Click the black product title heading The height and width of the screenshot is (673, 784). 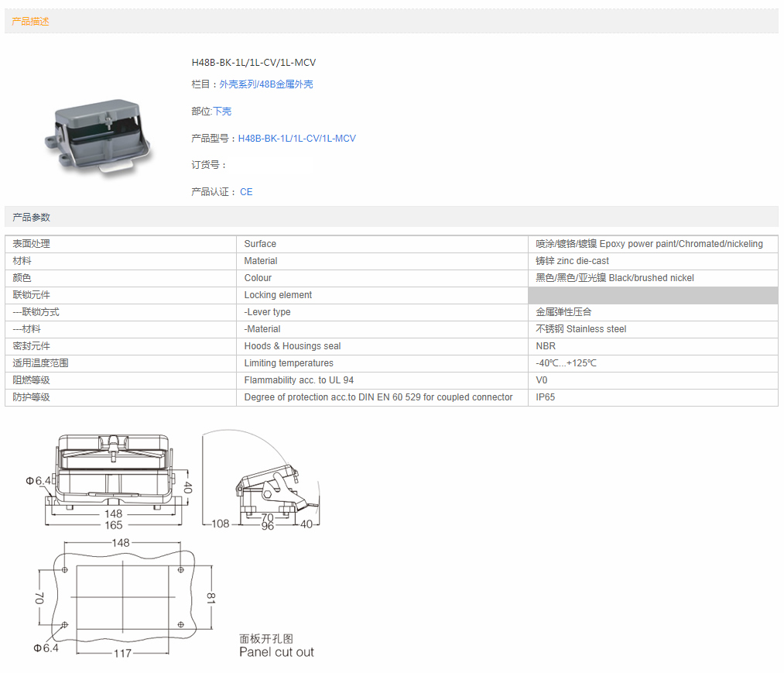click(x=253, y=63)
